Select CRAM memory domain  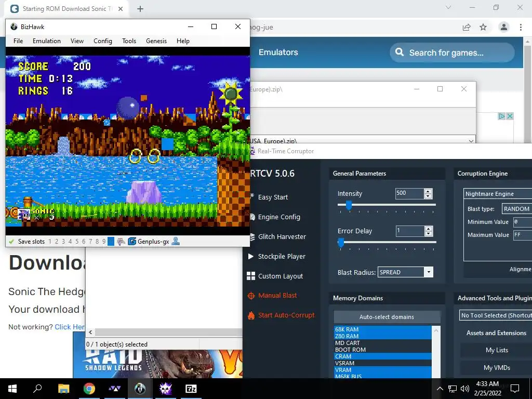[x=383, y=356]
